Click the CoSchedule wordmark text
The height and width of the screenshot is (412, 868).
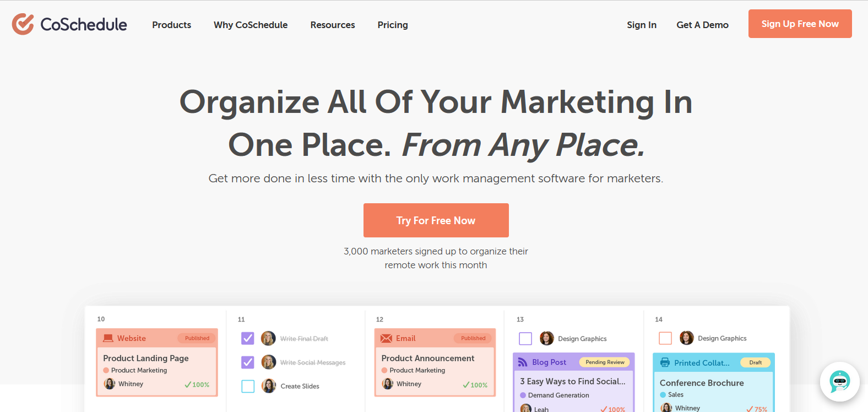coord(84,24)
